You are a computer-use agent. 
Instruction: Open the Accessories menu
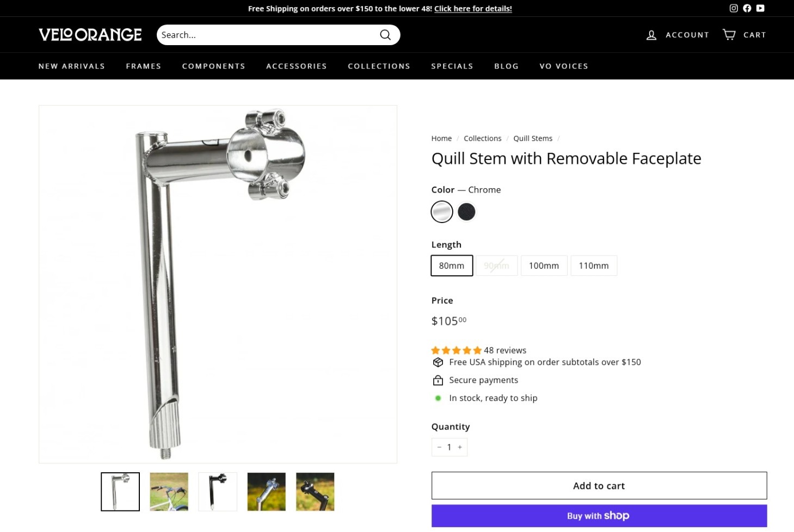click(x=297, y=66)
